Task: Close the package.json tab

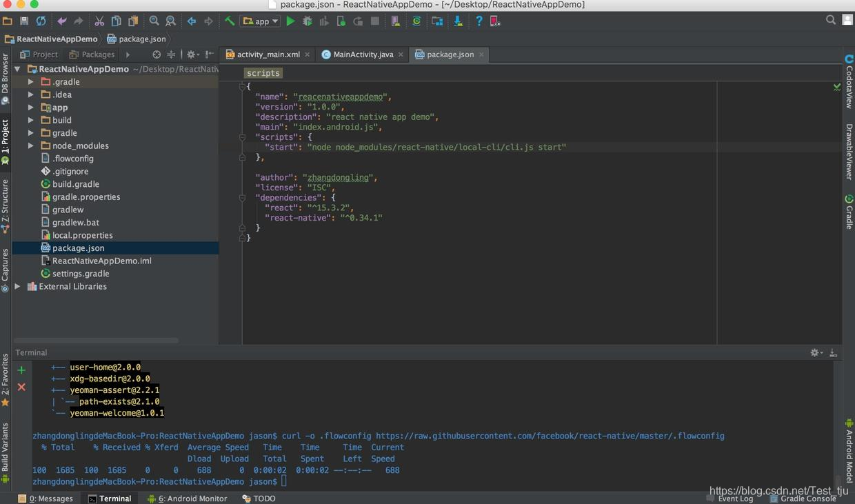Action: point(481,54)
